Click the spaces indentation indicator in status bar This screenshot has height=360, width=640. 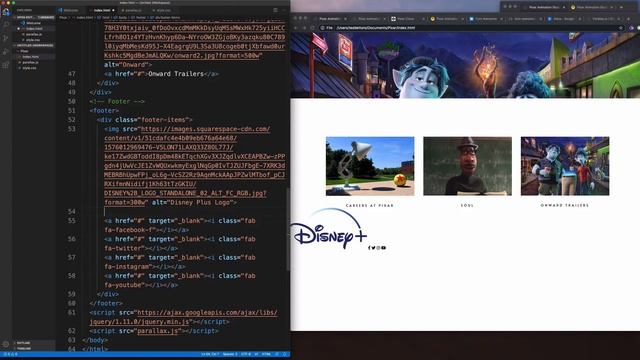(230, 354)
